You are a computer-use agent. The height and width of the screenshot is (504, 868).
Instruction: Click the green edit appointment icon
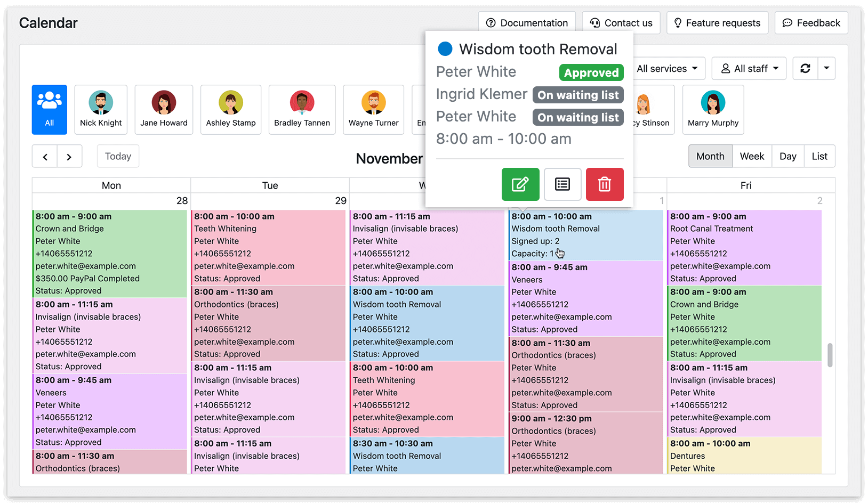[520, 184]
